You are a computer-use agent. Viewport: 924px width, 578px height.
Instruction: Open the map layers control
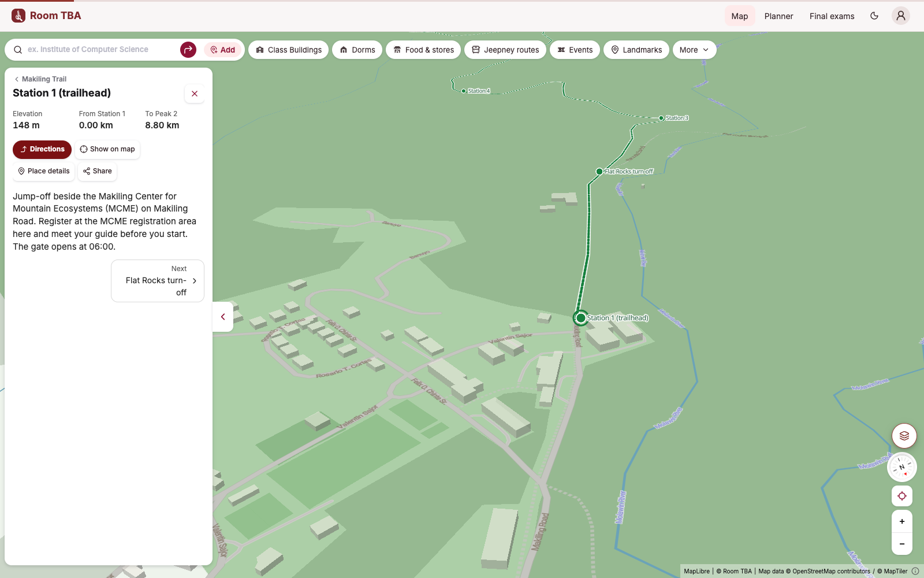(904, 436)
